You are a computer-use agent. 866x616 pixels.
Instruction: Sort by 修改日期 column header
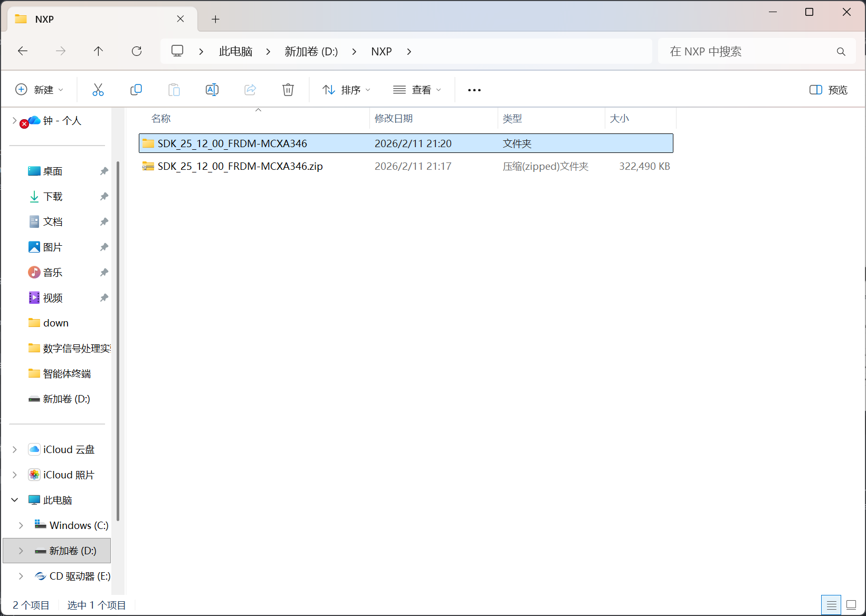pyautogui.click(x=394, y=119)
